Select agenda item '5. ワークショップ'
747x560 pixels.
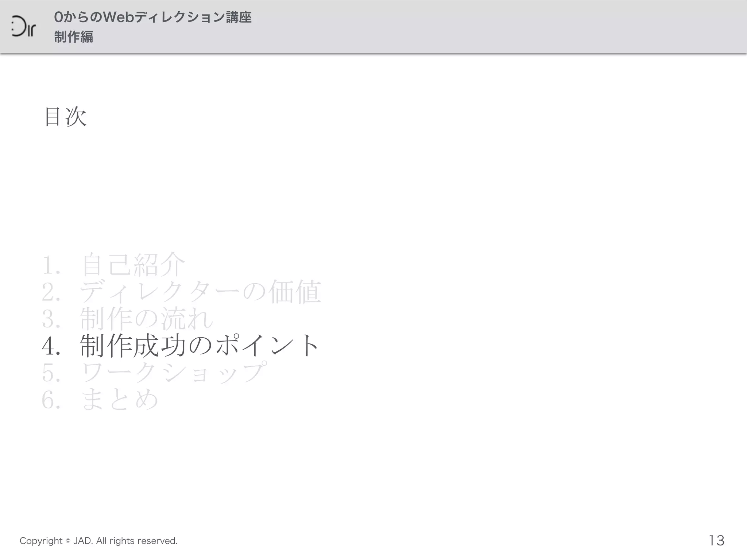(x=154, y=372)
